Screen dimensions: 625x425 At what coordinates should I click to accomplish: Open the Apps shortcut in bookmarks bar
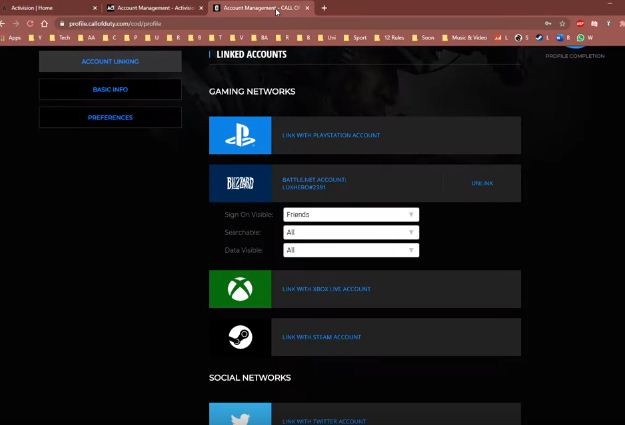coord(11,38)
